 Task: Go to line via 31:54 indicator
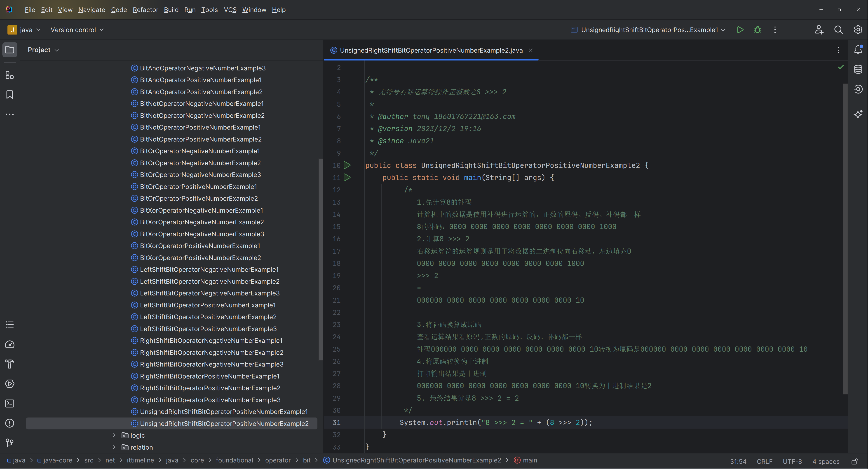point(738,461)
